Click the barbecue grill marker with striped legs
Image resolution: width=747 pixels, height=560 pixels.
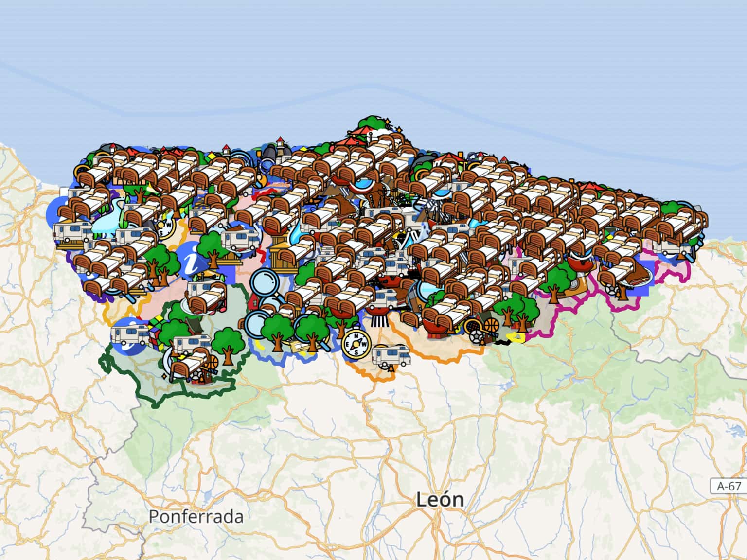pos(380,312)
